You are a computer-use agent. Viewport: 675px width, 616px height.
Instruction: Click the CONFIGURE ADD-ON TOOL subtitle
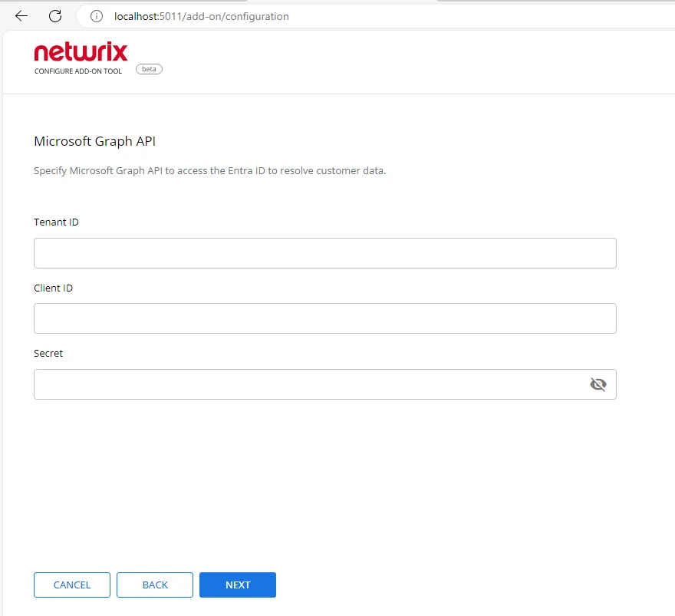[78, 71]
